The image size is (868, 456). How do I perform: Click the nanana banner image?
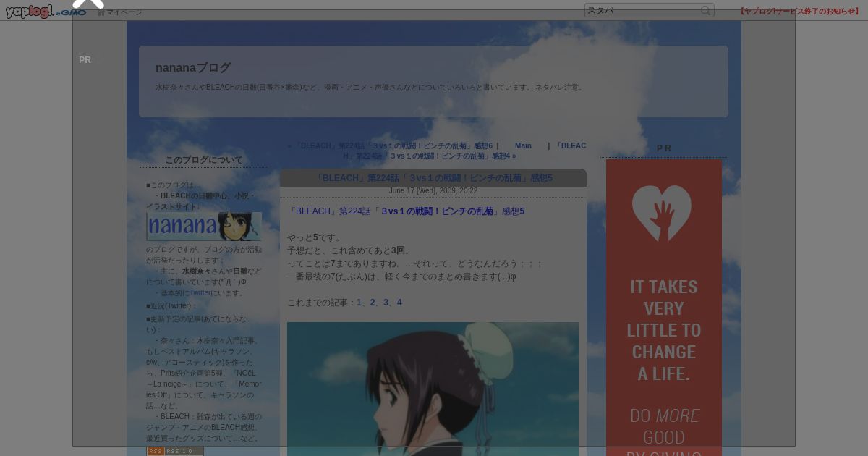(x=204, y=227)
